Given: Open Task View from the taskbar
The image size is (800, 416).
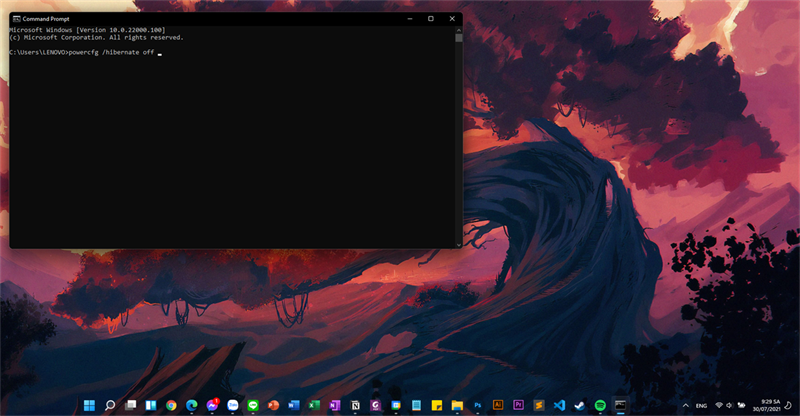Looking at the screenshot, I should [x=131, y=405].
